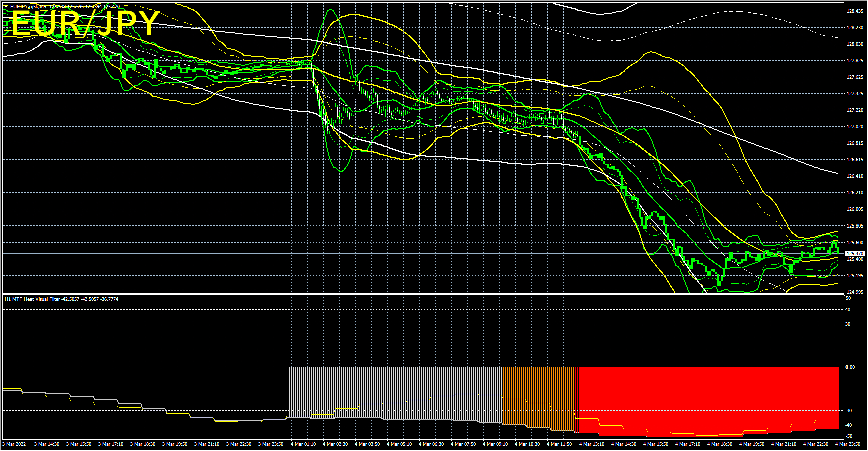Click the 127.625 price axis label
Viewport: 868px width, 451px height.
pos(854,77)
